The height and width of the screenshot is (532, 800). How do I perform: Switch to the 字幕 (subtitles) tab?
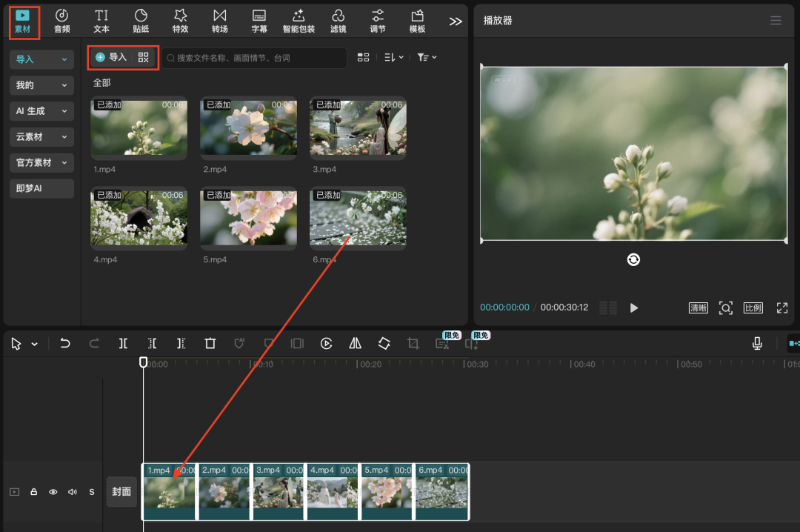pyautogui.click(x=259, y=21)
